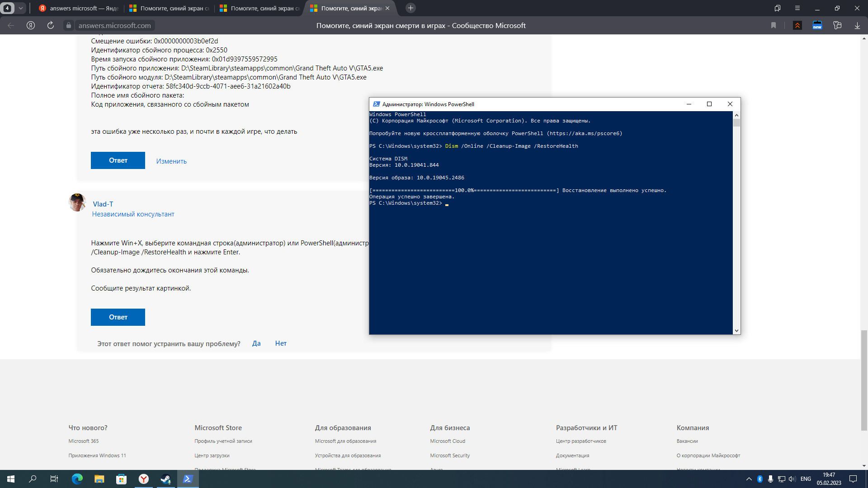The image size is (868, 488).
Task: Open 'Устройства для образования' footer link
Action: 348,455
